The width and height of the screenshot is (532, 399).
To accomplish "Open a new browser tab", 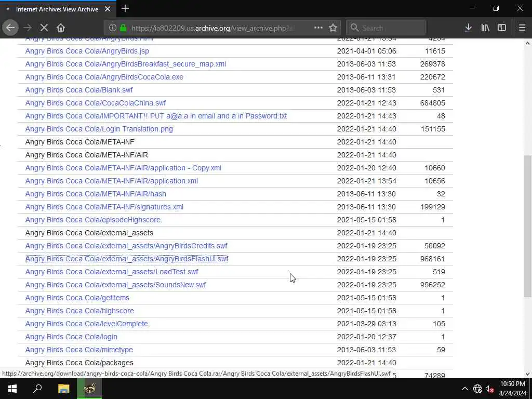I will pyautogui.click(x=125, y=9).
